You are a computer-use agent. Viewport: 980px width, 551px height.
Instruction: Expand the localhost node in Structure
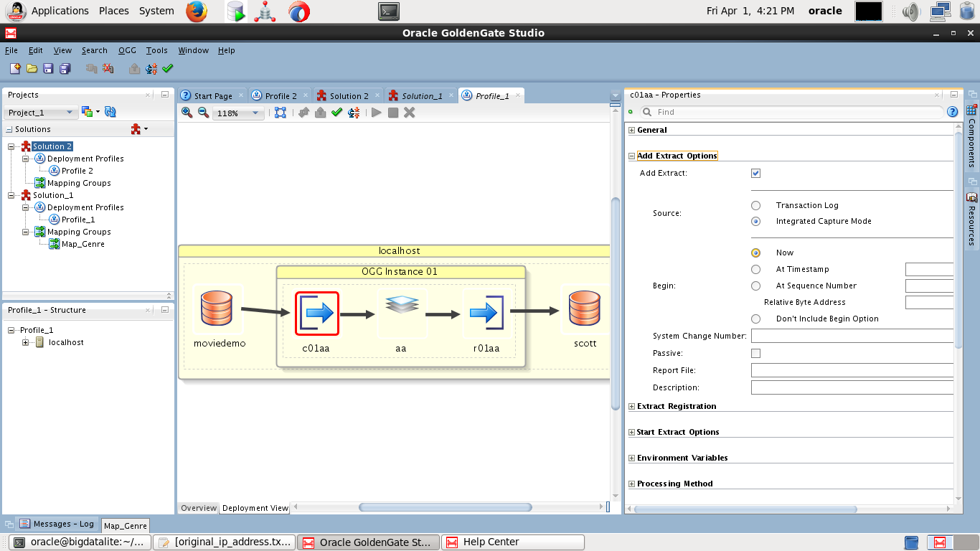[x=26, y=342]
